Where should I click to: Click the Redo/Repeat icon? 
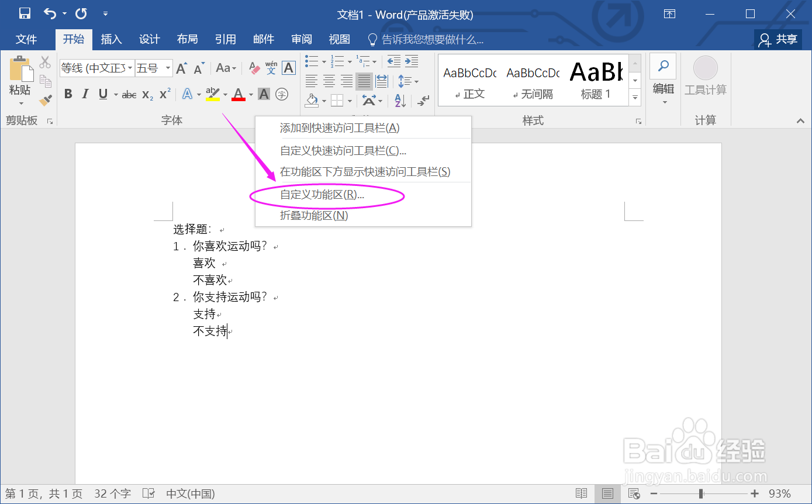81,13
